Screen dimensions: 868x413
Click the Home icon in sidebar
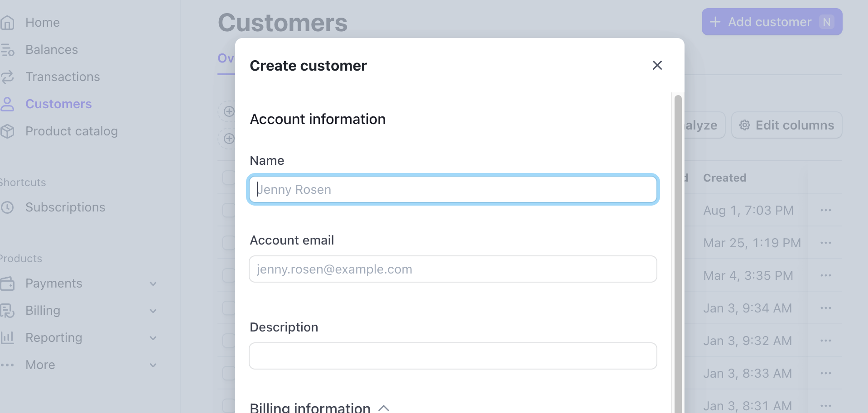pos(7,23)
